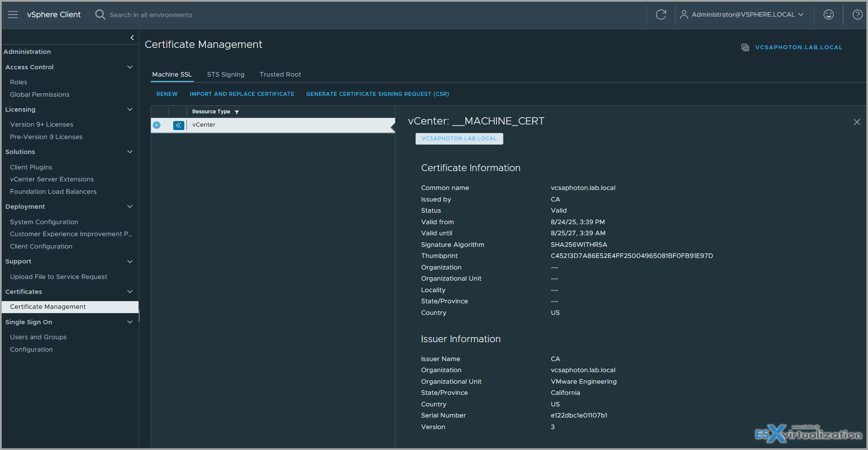
Task: Click the Resource Type column header
Action: (211, 112)
